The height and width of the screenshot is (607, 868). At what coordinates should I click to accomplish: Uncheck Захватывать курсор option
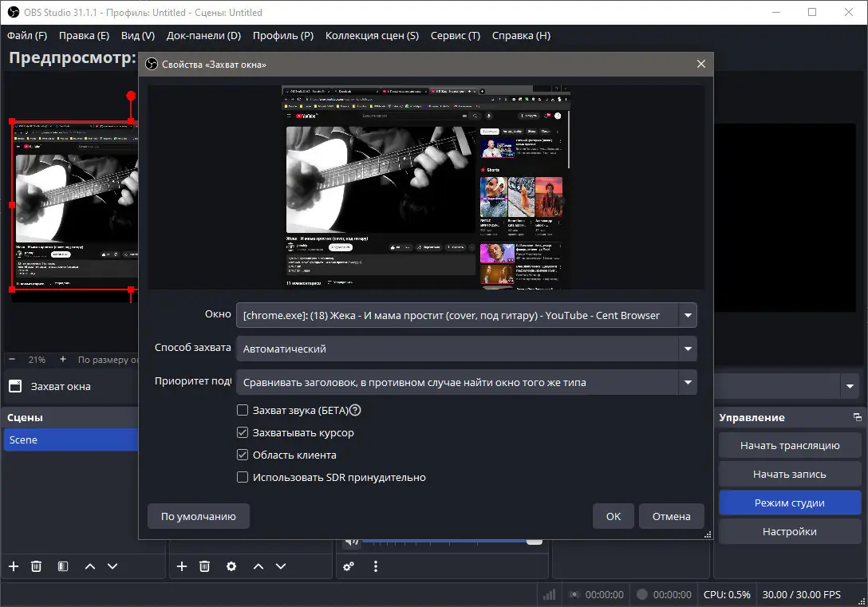243,432
